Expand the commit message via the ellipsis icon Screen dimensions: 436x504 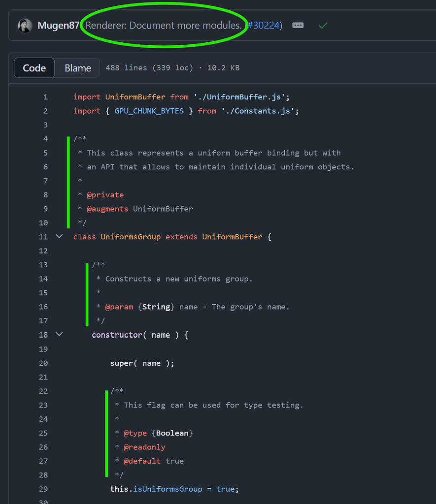click(x=298, y=26)
